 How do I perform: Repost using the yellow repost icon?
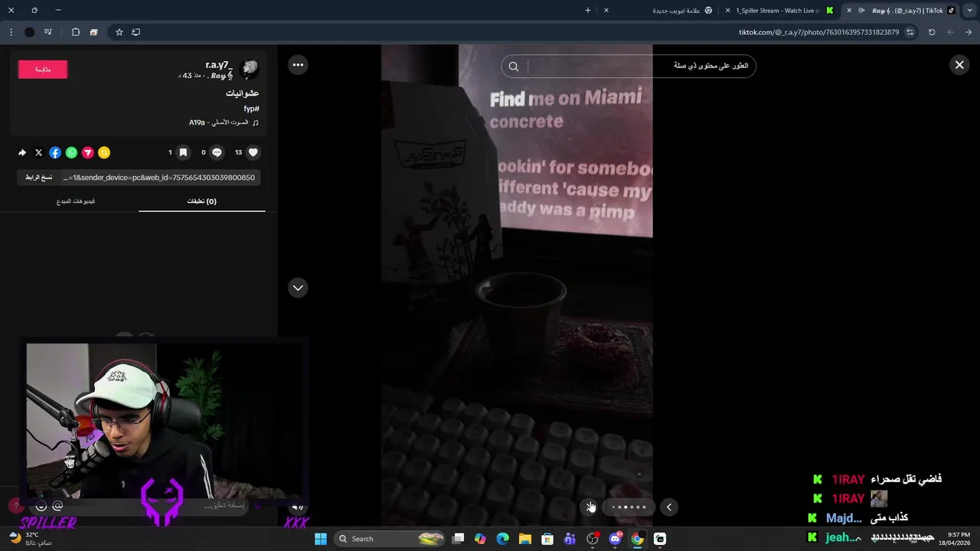(x=104, y=152)
